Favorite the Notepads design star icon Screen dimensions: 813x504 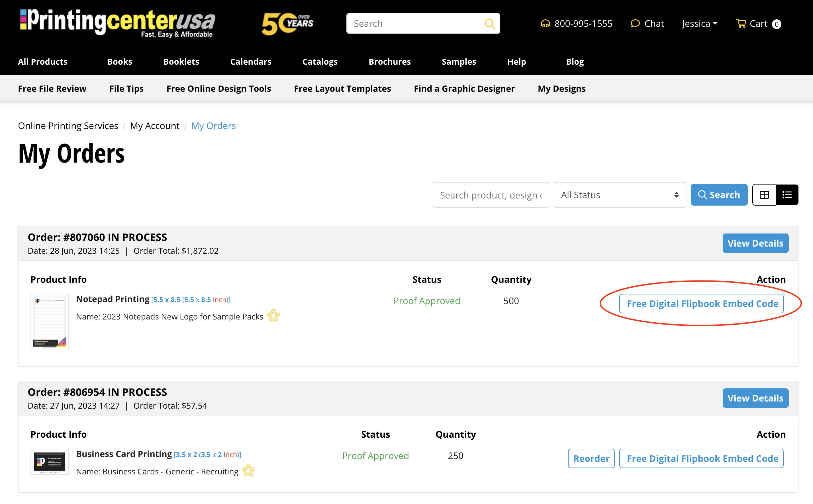click(273, 316)
